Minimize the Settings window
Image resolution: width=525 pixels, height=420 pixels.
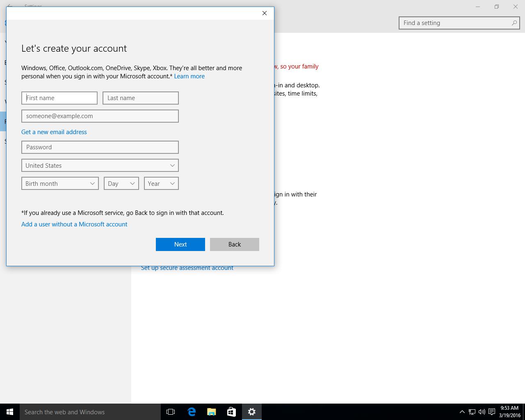click(478, 7)
